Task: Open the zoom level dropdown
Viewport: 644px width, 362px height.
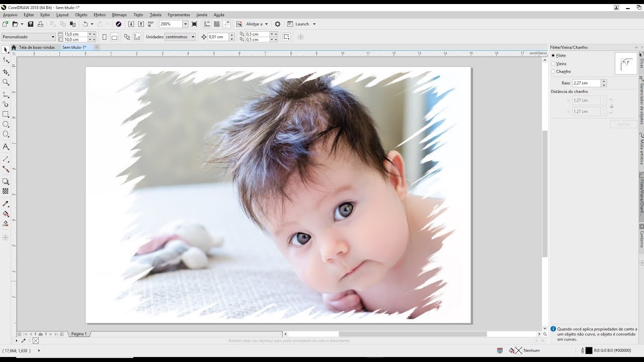Action: [185, 24]
